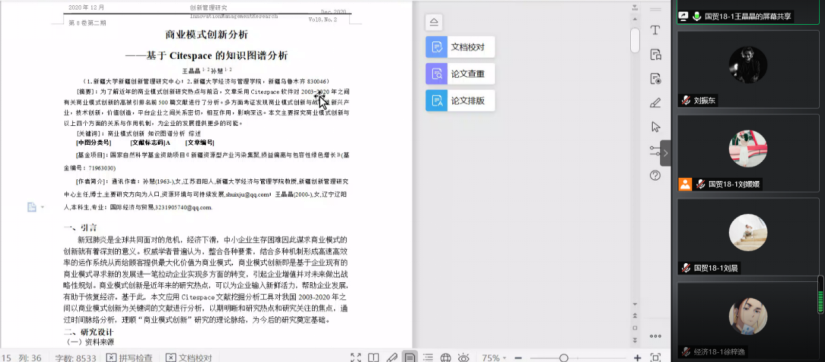The height and width of the screenshot is (362, 826).
Task: Switch to web layout globe icon
Action: 446,358
